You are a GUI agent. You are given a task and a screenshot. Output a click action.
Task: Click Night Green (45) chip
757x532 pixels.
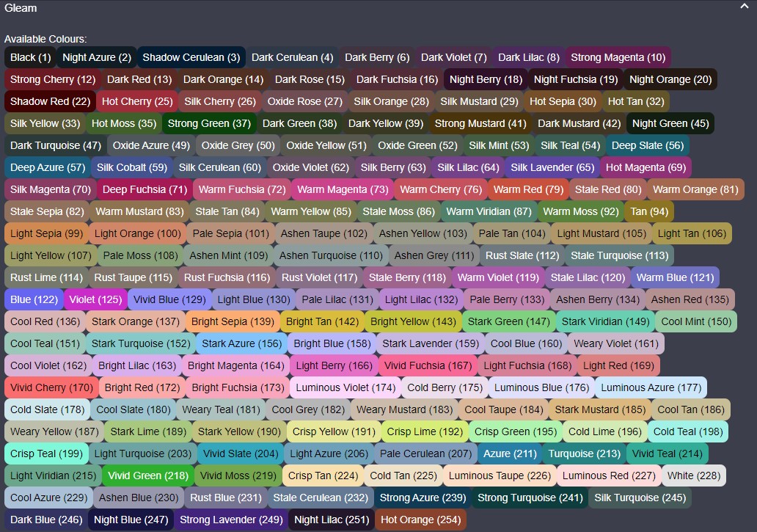[670, 123]
